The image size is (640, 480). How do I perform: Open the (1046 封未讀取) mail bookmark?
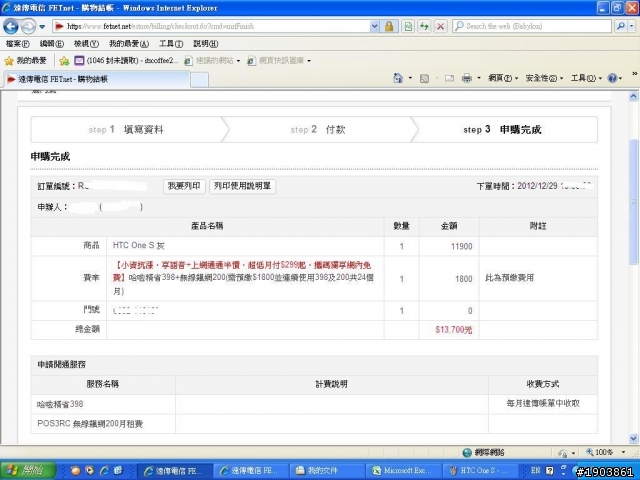(x=127, y=61)
